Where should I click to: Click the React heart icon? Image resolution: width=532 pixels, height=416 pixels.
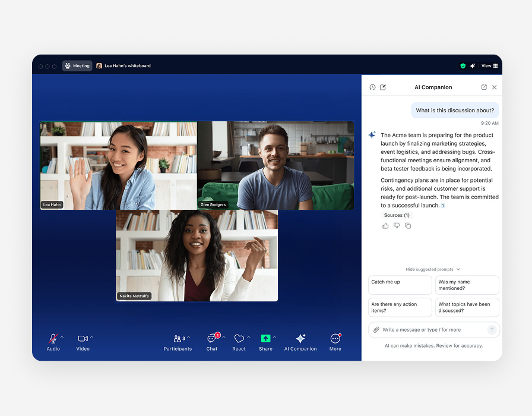(239, 339)
